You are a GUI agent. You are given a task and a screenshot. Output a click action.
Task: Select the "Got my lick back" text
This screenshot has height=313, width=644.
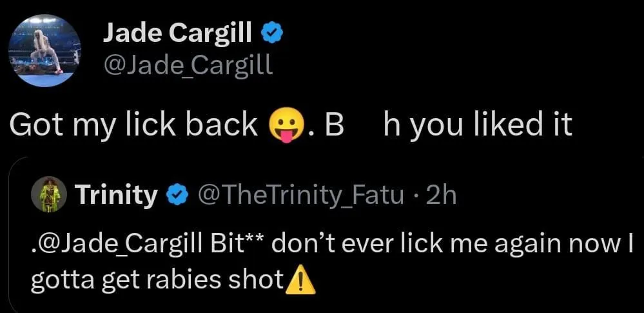click(133, 125)
